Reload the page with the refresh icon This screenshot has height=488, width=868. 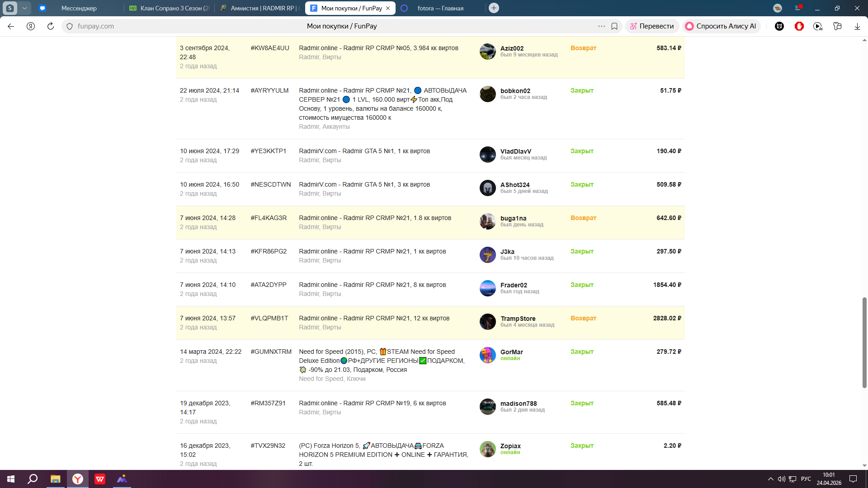(51, 26)
